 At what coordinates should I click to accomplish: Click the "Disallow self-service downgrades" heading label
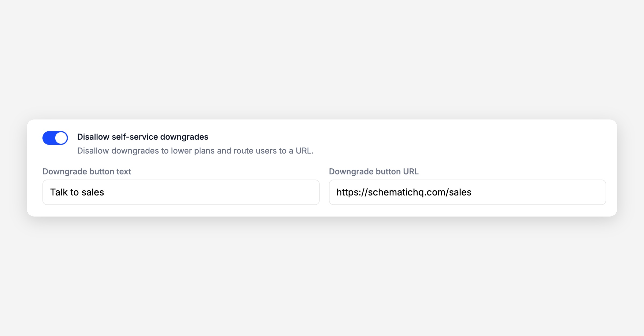pos(142,137)
